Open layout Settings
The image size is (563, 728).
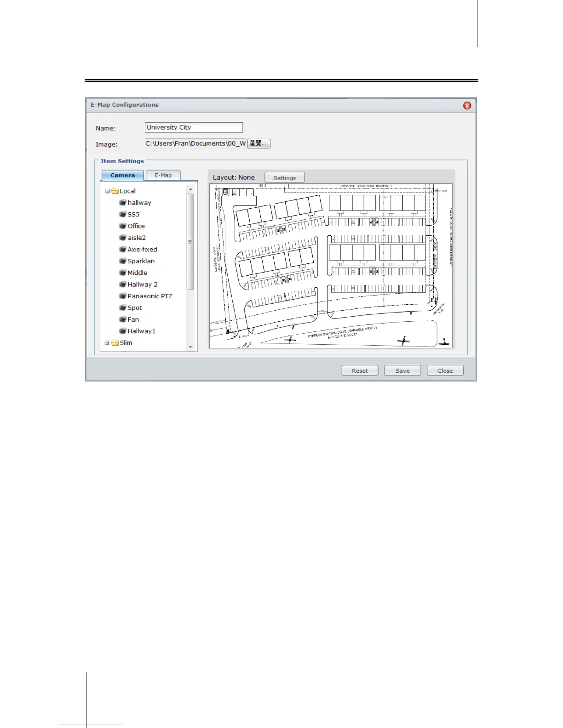pos(285,178)
